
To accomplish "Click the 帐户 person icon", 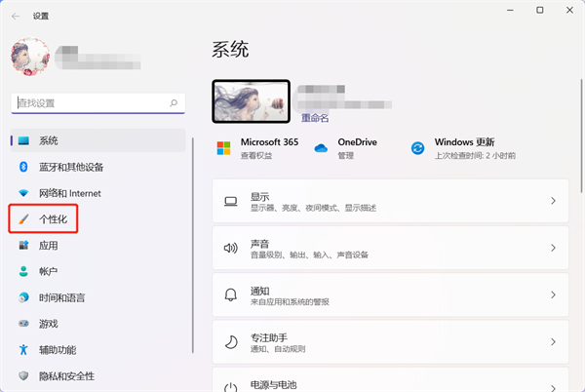I will click(x=23, y=272).
